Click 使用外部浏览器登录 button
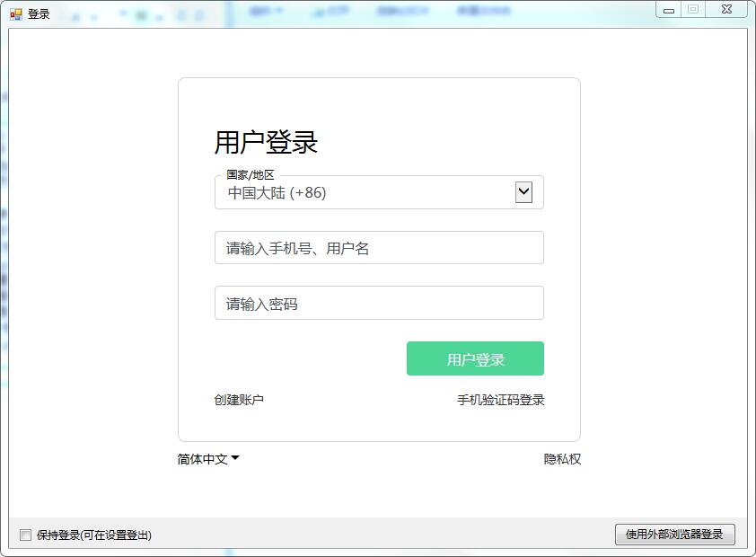 pos(675,535)
